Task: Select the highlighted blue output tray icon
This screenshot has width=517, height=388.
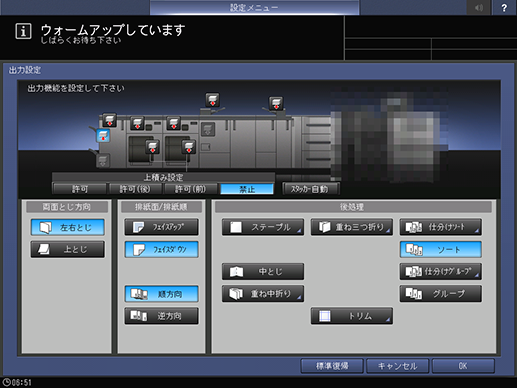Action: click(x=103, y=136)
